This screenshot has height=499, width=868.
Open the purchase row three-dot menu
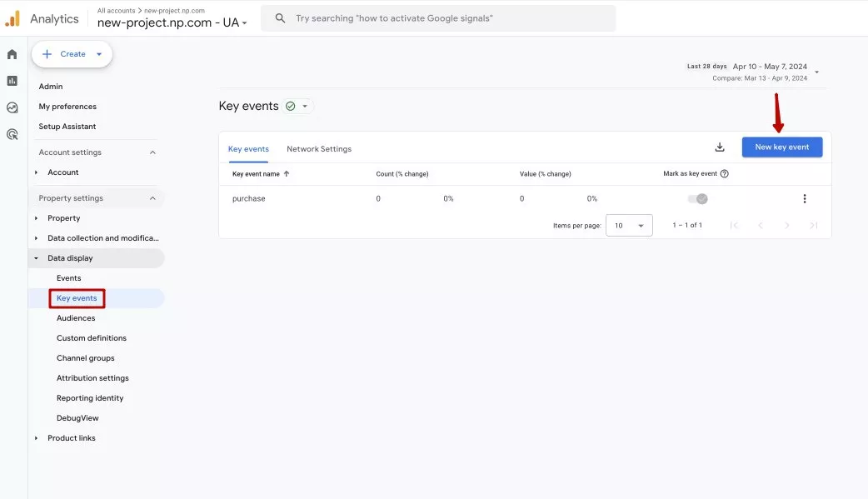pos(805,198)
